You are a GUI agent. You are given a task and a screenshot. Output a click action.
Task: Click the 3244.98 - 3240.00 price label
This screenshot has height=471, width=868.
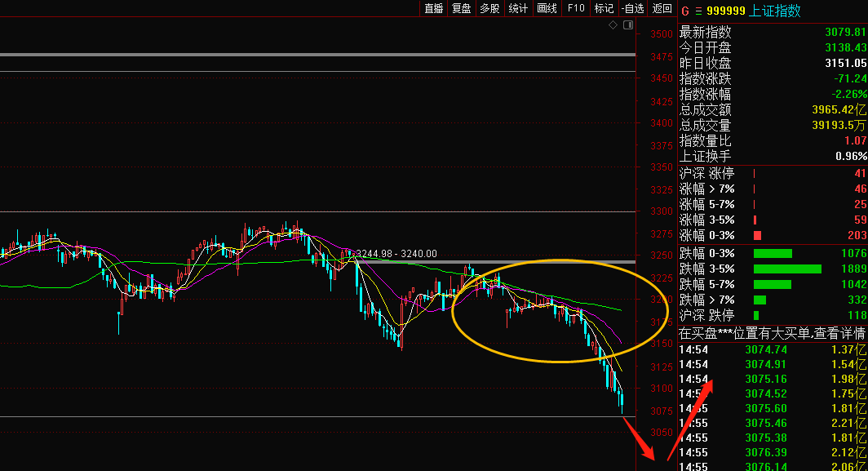[396, 254]
